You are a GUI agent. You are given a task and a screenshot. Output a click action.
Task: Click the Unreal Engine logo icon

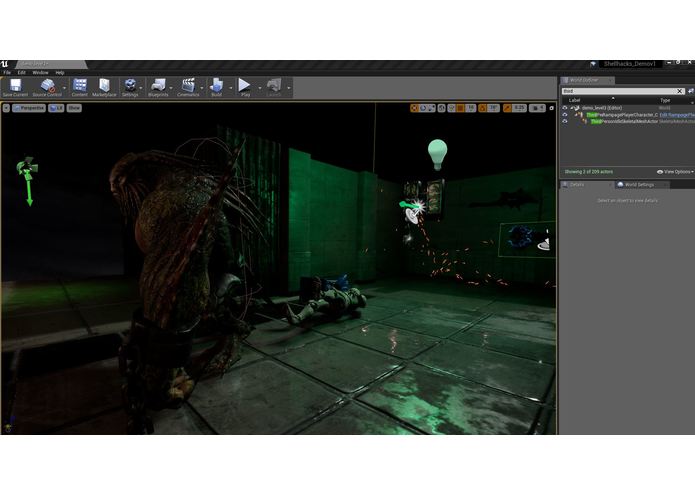tap(4, 64)
